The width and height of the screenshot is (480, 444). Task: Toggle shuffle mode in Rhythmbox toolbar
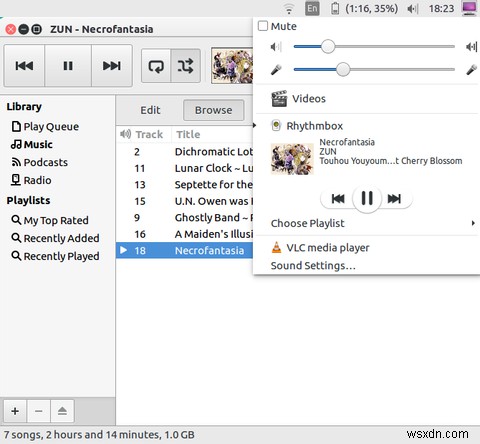coord(185,66)
